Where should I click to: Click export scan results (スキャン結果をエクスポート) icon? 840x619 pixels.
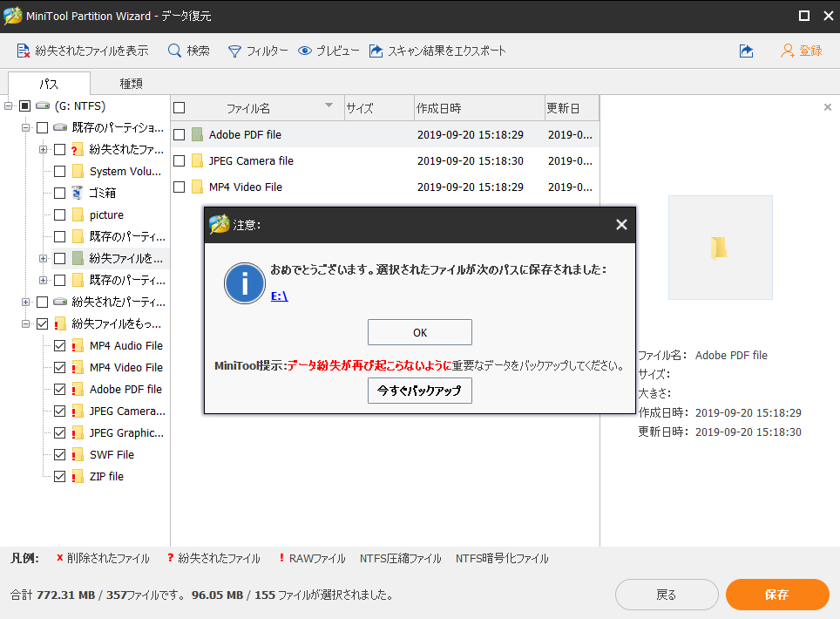376,51
